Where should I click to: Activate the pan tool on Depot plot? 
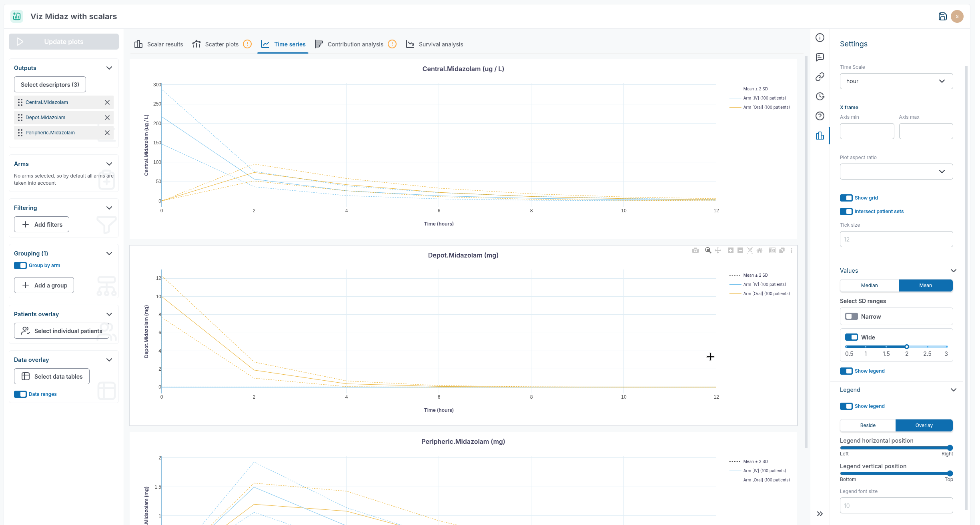717,251
